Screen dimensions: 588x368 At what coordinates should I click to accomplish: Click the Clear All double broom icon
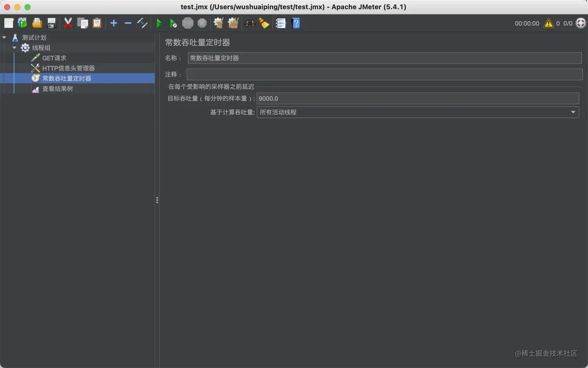click(x=233, y=23)
